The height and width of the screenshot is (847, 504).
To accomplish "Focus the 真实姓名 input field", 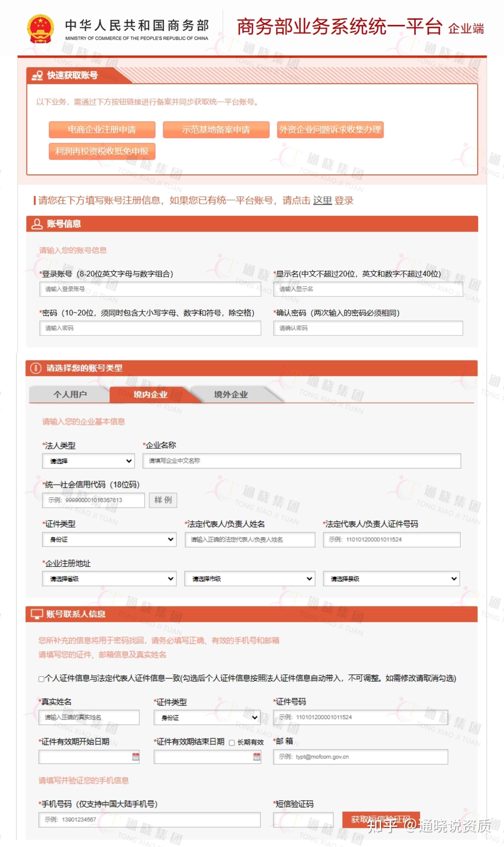I will click(x=89, y=717).
